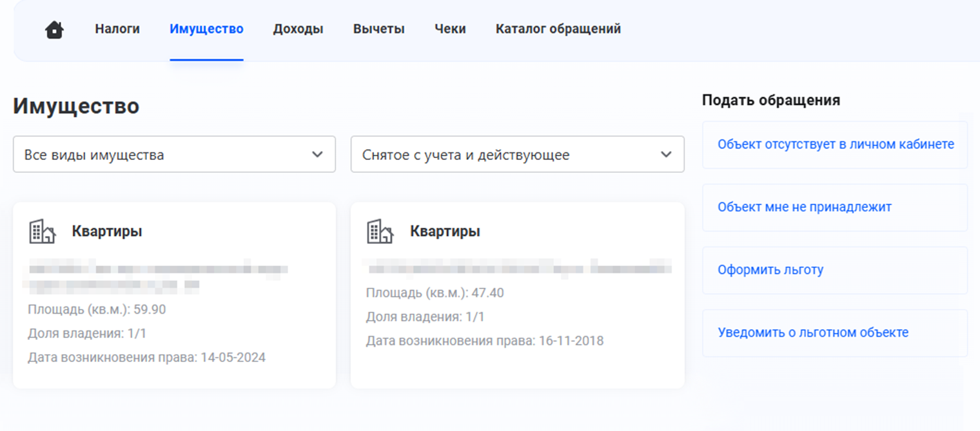The image size is (980, 431).
Task: Switch to the Налоги tab
Action: pos(117,28)
